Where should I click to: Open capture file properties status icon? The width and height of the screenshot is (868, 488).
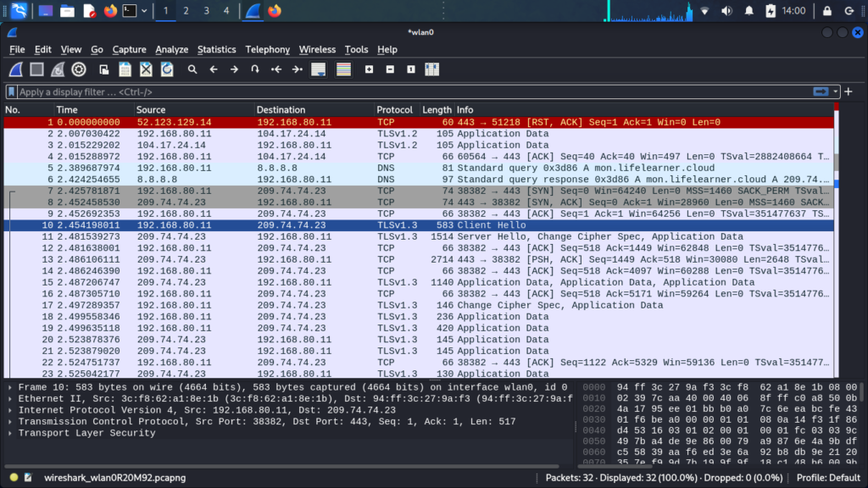coord(28,478)
